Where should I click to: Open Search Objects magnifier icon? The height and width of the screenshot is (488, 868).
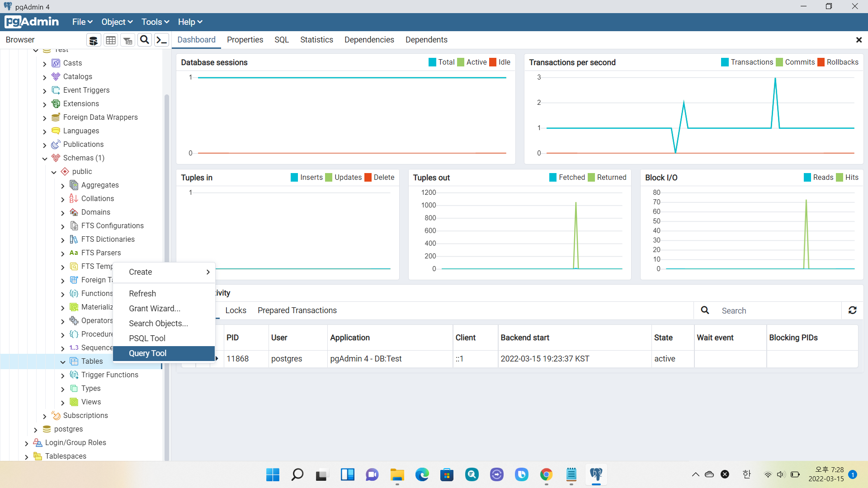145,40
